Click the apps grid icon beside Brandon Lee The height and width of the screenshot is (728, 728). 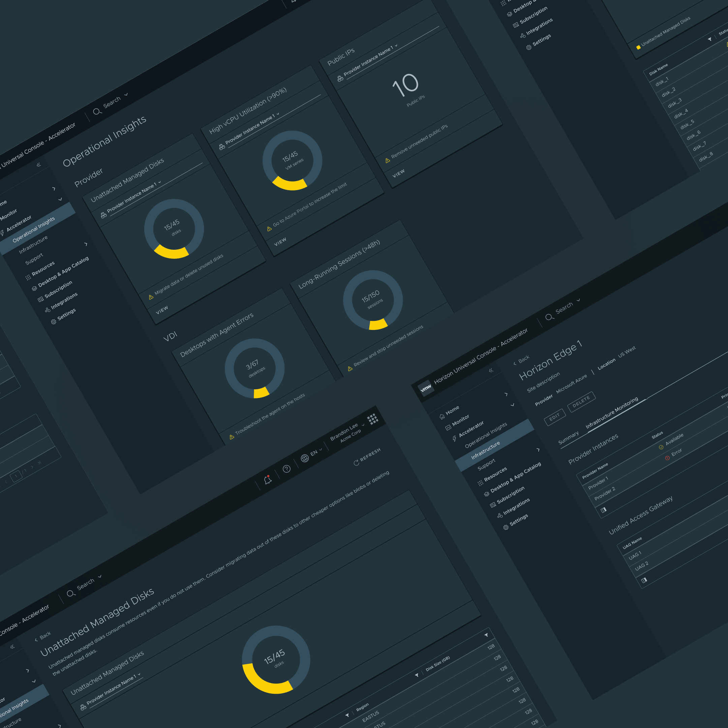click(x=373, y=419)
